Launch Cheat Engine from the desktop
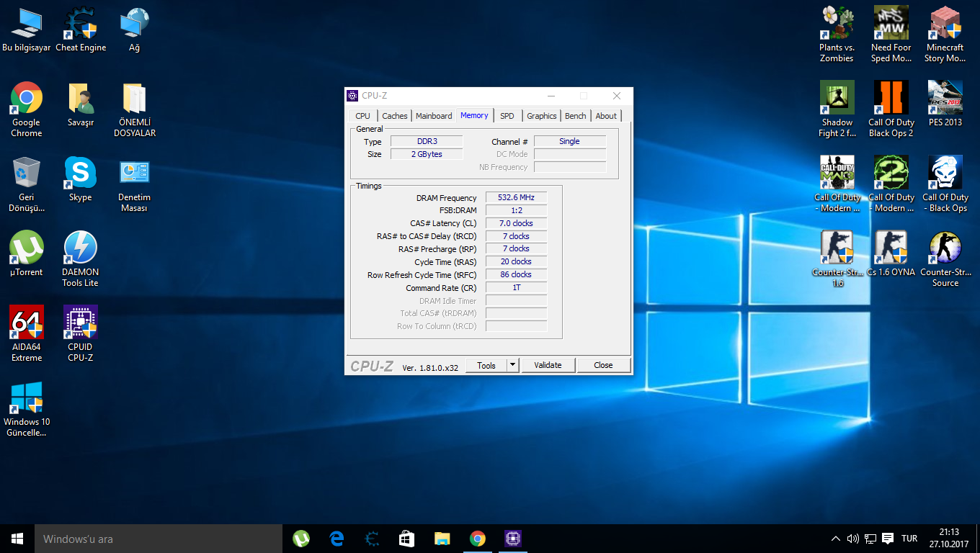The width and height of the screenshot is (980, 553). pyautogui.click(x=81, y=30)
